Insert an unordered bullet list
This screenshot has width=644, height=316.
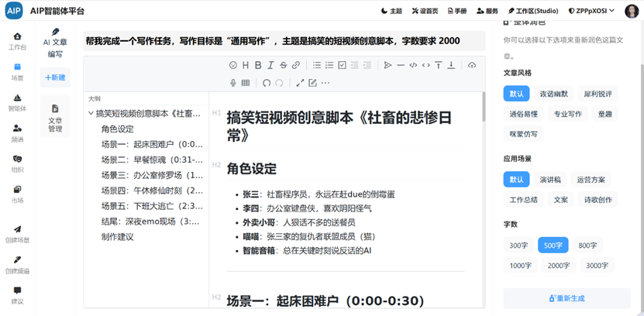(317, 65)
